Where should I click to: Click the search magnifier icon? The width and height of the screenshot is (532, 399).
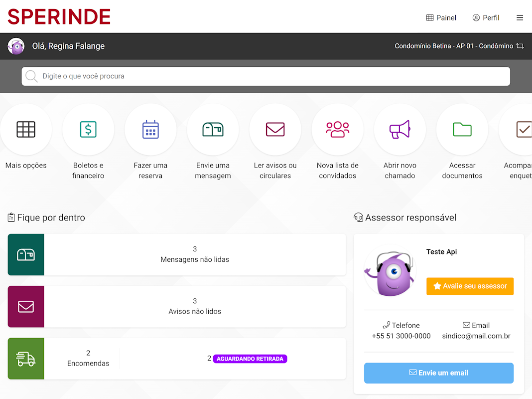tap(31, 76)
